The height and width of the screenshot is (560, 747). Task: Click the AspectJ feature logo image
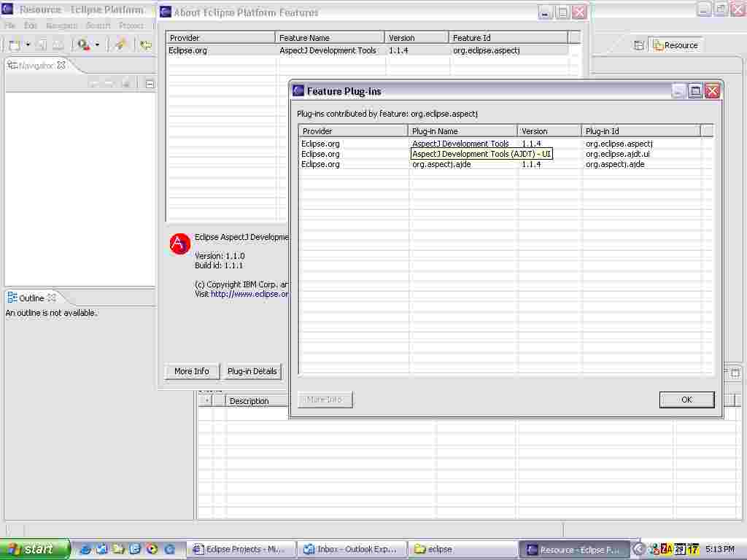point(180,244)
